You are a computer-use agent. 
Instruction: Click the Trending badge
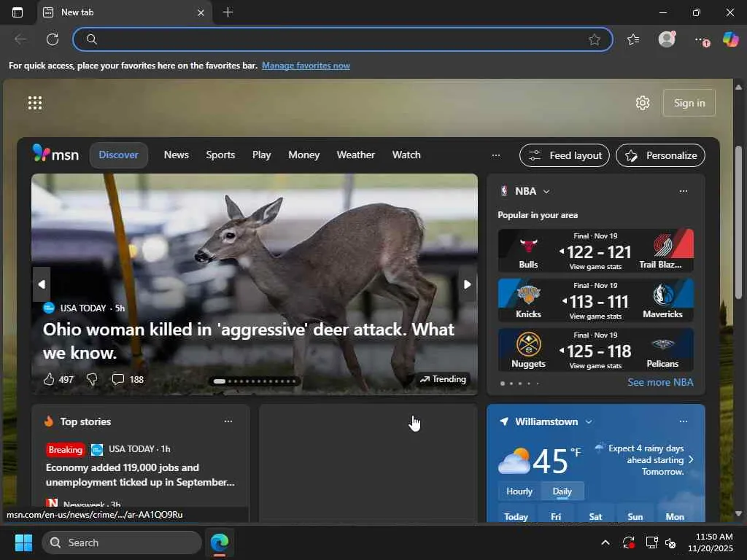(443, 379)
